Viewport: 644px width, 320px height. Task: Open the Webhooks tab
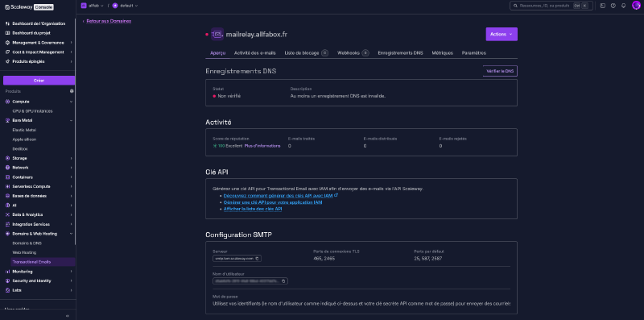pyautogui.click(x=353, y=53)
